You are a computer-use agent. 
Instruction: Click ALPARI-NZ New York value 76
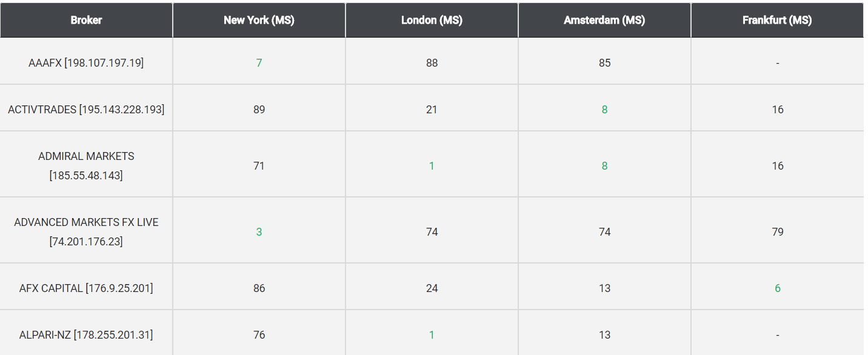pos(259,334)
